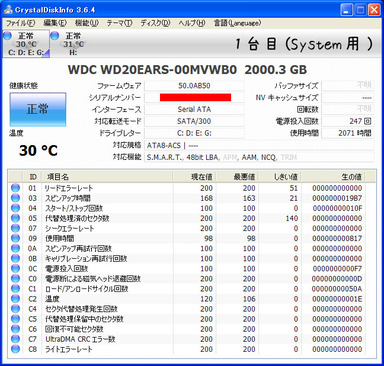Click the firmware field 50.0AB50

click(x=194, y=86)
